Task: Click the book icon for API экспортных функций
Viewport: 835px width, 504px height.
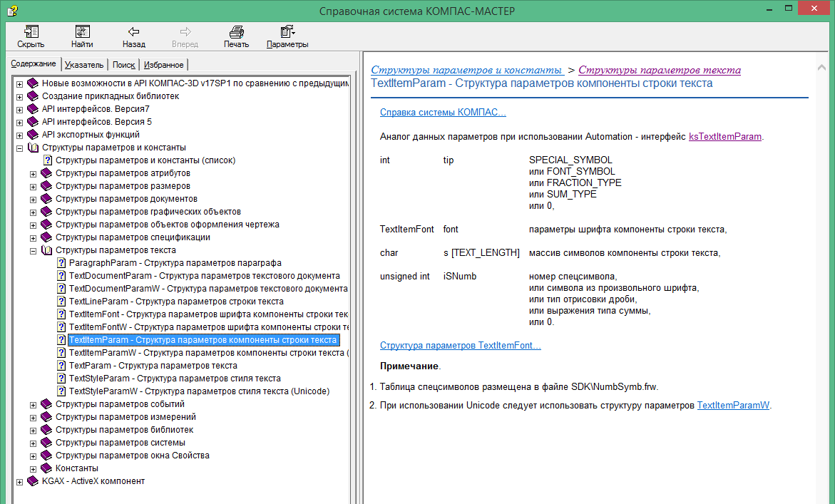Action: pyautogui.click(x=33, y=135)
